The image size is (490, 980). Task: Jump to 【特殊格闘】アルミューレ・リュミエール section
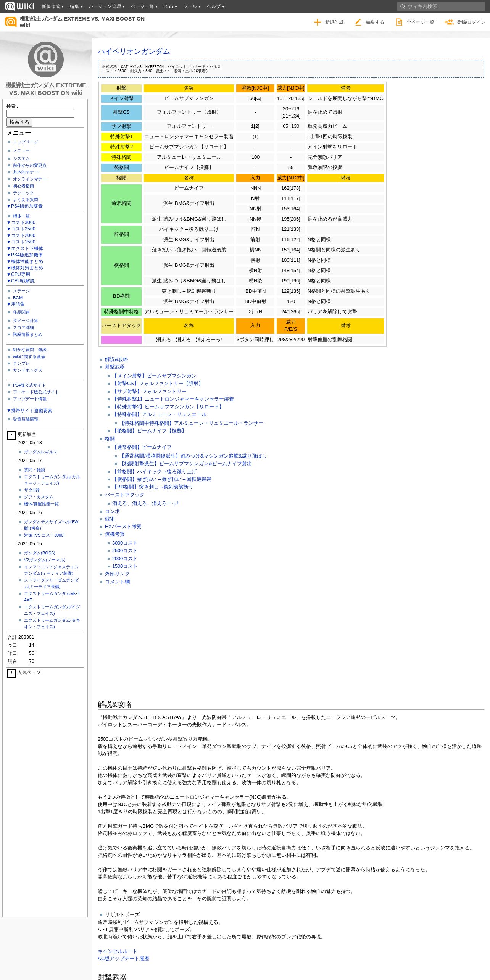tap(159, 414)
